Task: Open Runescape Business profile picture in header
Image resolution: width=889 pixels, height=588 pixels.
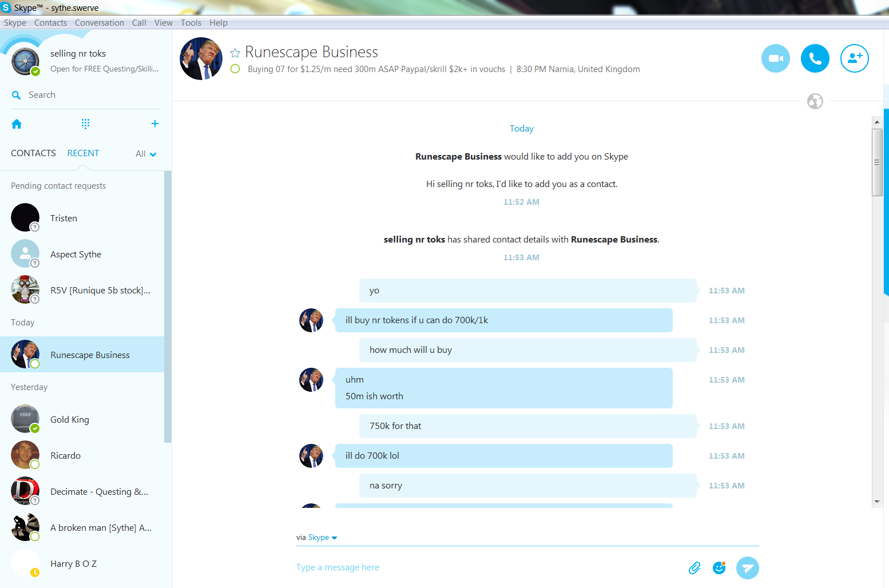Action: point(201,58)
